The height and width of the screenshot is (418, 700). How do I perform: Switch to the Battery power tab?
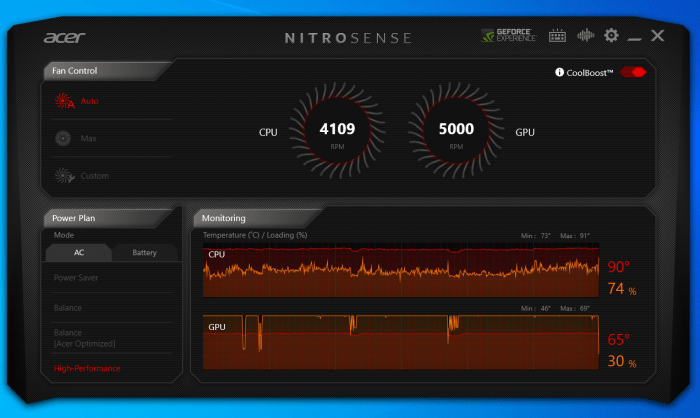[x=144, y=252]
